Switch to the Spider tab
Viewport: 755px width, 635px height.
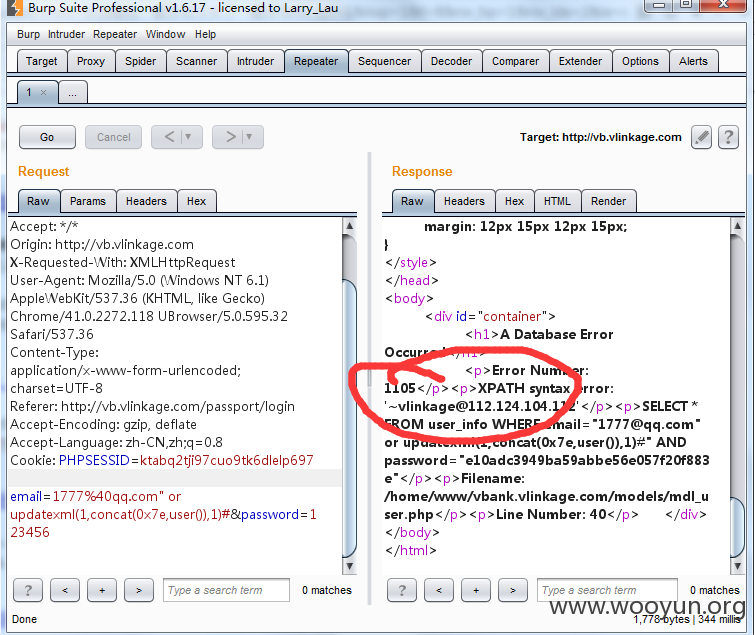coord(141,61)
